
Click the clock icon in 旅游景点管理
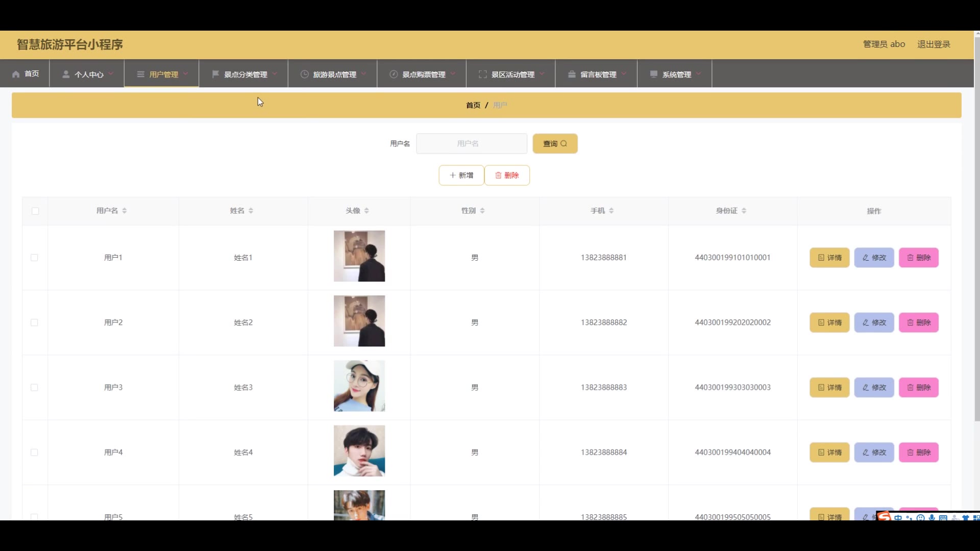pyautogui.click(x=305, y=74)
